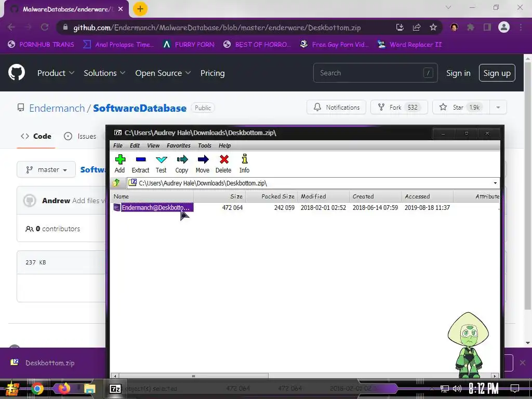Toggle Chrome side panel icon
This screenshot has width=532, height=399.
click(x=487, y=27)
